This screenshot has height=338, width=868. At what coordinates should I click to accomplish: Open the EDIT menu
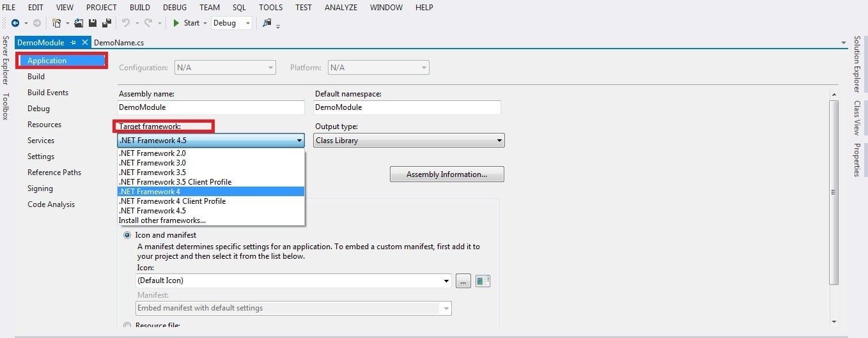coord(36,8)
